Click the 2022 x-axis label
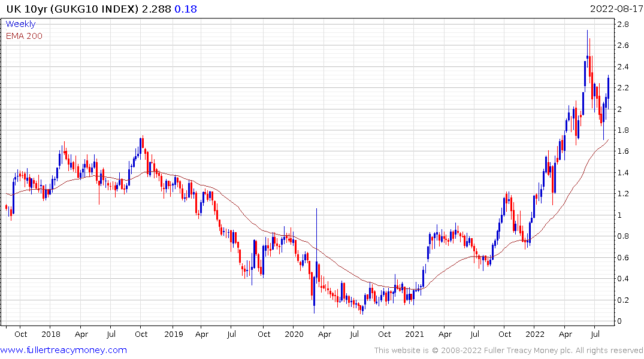The image size is (644, 359). click(x=535, y=334)
